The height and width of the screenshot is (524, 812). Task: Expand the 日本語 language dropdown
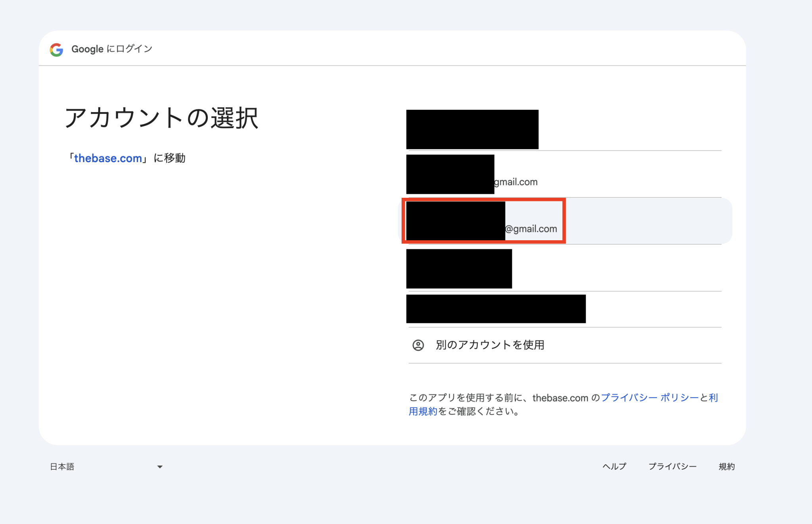coord(62,467)
